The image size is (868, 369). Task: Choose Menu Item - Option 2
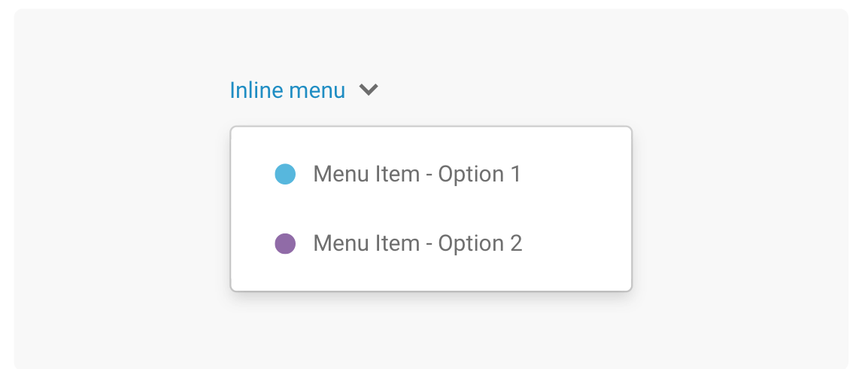431,243
